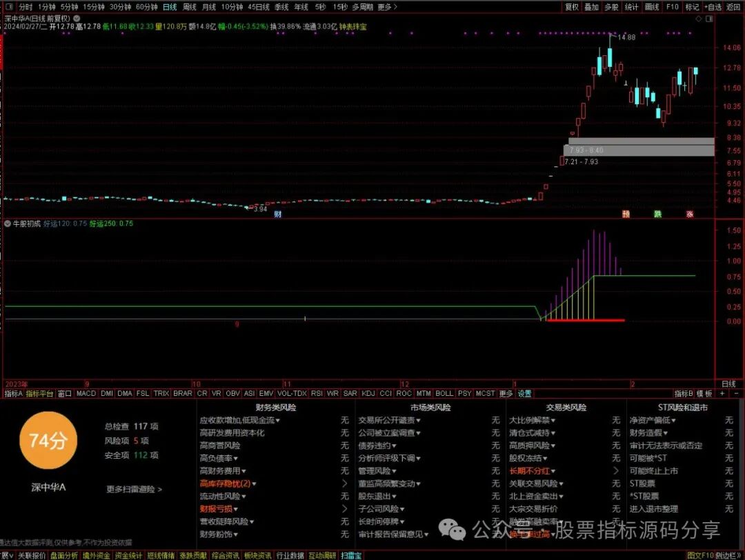Open arrow detail for 高库存隐忧 row
The height and width of the screenshot is (560, 745).
tap(344, 483)
